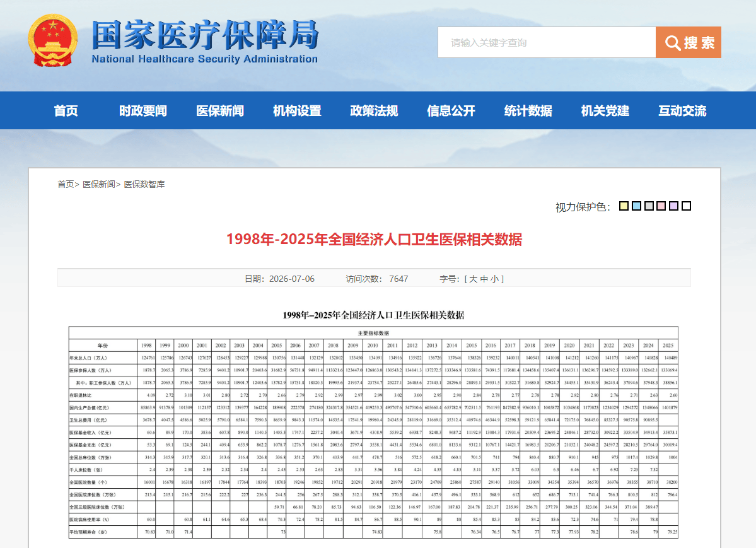This screenshot has width=756, height=548.
Task: Open the 机关党建 menu item
Action: point(605,111)
